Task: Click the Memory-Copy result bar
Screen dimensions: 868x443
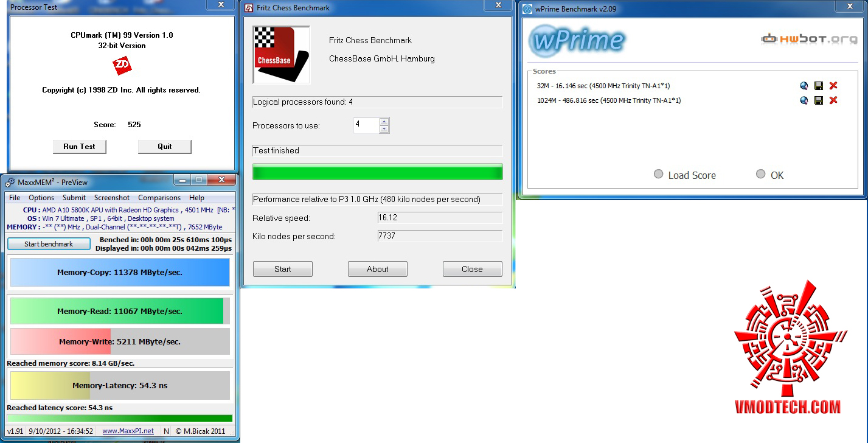Action: (120, 273)
